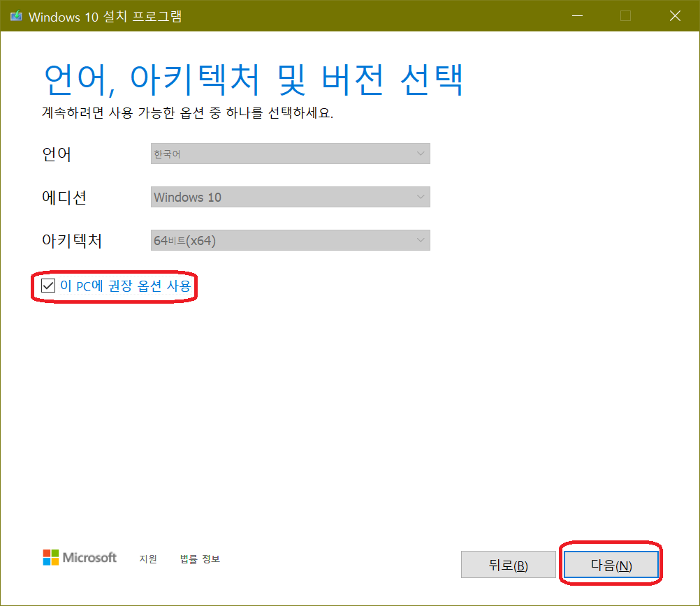
Task: Click the 에디션 field label
Action: click(x=64, y=198)
